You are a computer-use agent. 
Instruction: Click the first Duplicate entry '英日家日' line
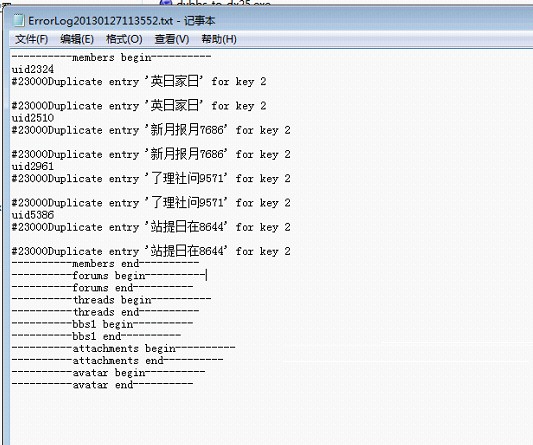139,81
